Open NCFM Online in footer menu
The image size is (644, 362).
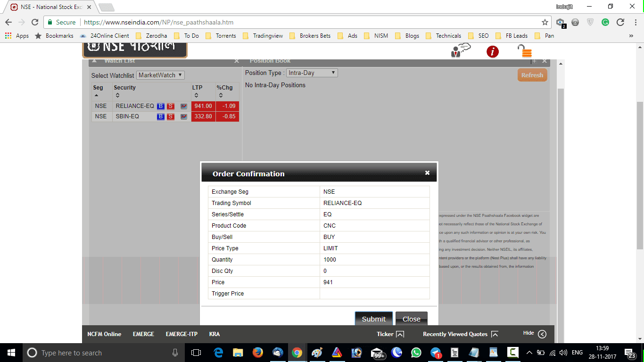click(104, 334)
